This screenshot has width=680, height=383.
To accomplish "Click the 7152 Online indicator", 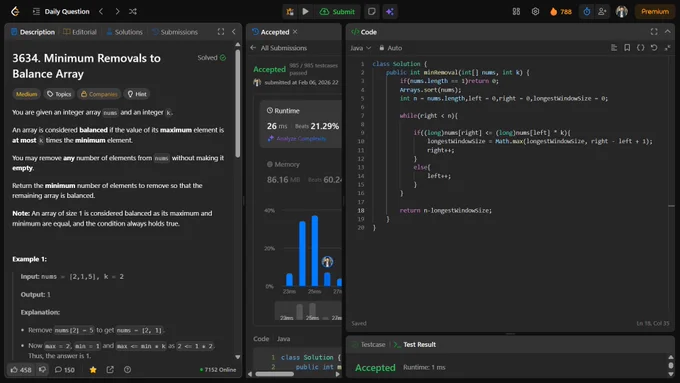I will [x=218, y=370].
